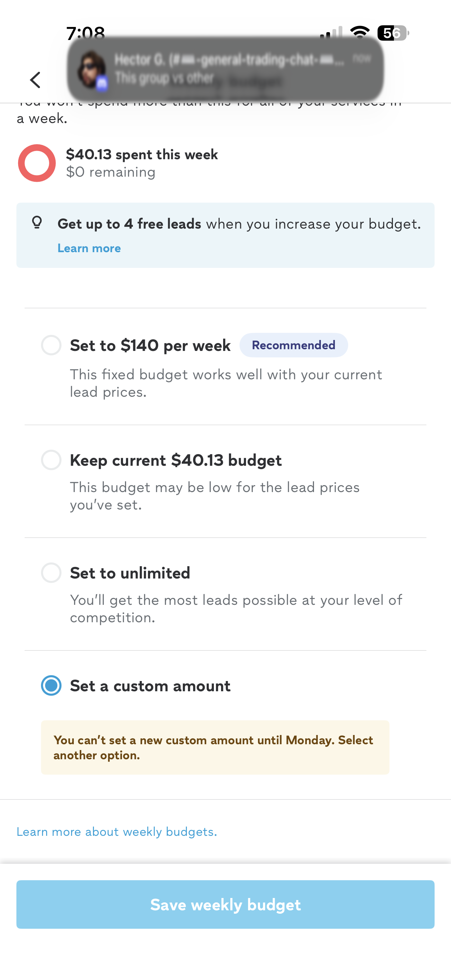Image resolution: width=451 pixels, height=980 pixels.
Task: Tap the red weekly spend ring
Action: pyautogui.click(x=37, y=163)
